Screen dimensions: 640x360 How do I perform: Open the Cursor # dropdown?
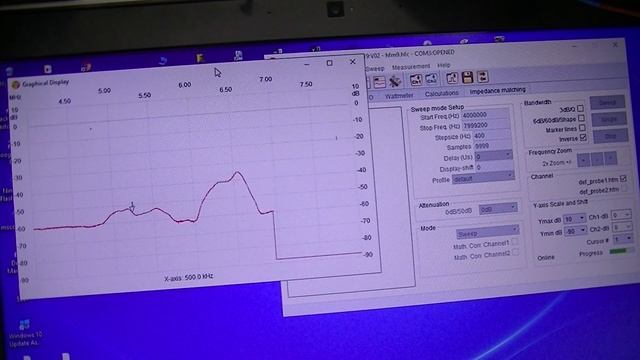[x=623, y=239]
